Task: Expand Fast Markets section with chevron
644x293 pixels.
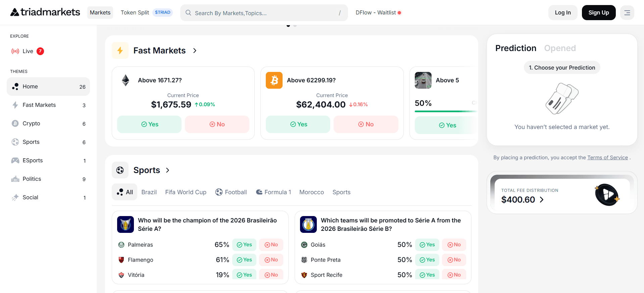Action: pyautogui.click(x=195, y=50)
